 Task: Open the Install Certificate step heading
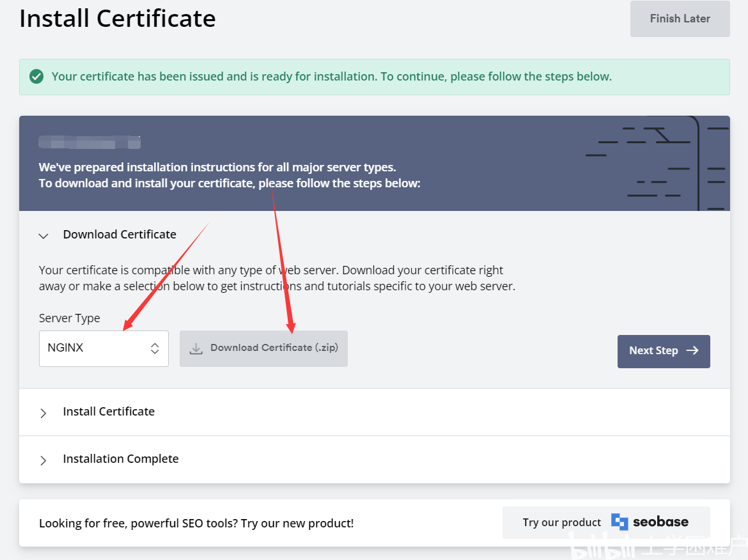[109, 412]
